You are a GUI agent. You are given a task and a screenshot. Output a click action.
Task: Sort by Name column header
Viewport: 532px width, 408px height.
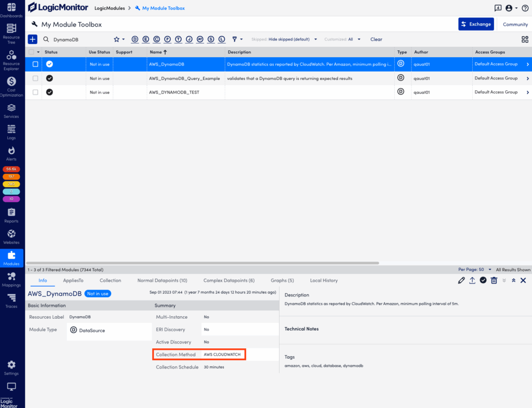158,52
